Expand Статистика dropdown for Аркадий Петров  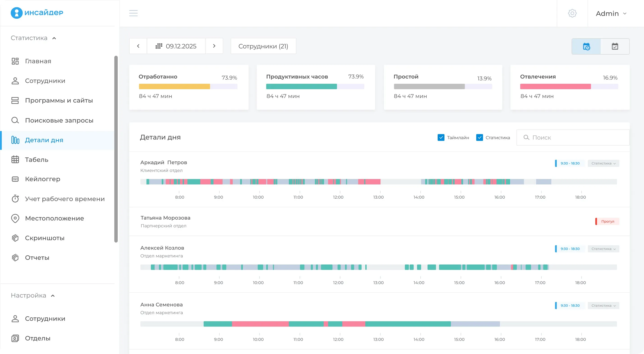603,163
